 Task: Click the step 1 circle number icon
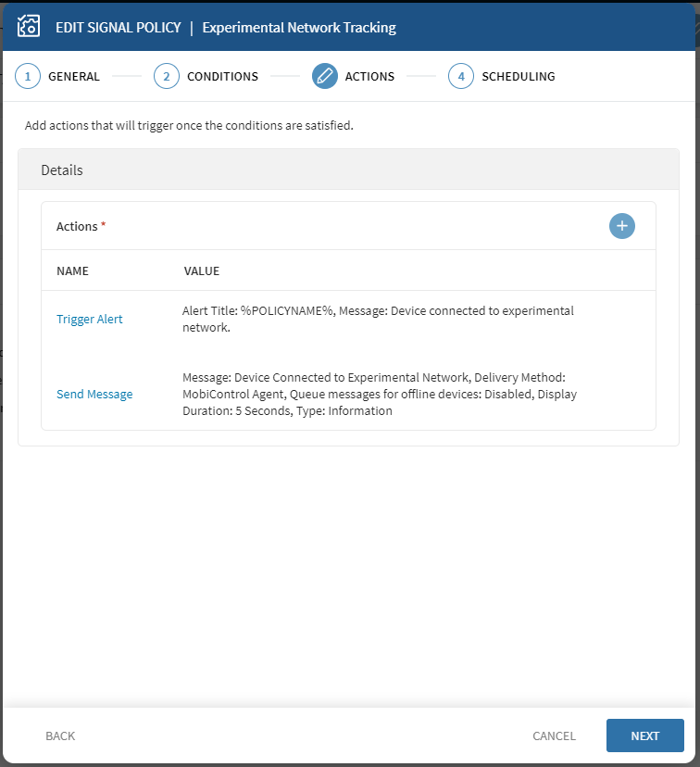click(28, 76)
